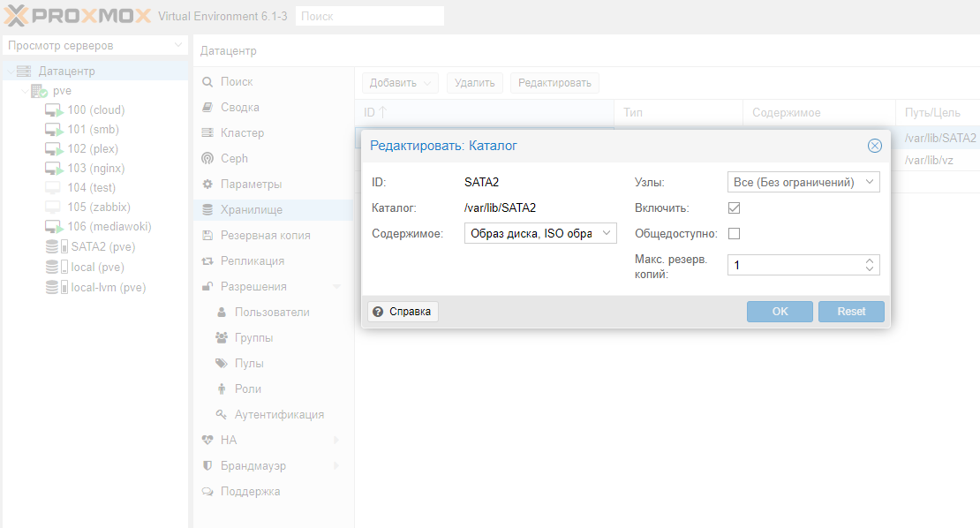Screen dimensions: 980x528
Task: Click the 100 (cloud) VM icon
Action: click(55, 110)
